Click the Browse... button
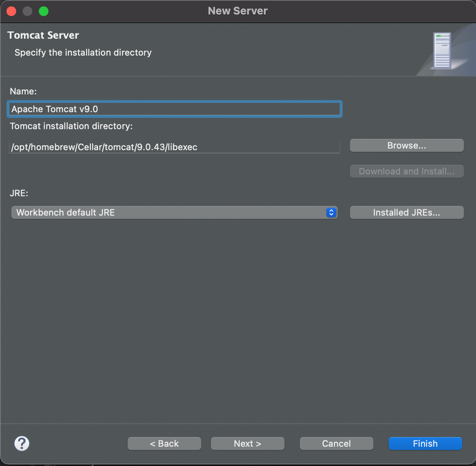The width and height of the screenshot is (476, 466). tap(407, 146)
